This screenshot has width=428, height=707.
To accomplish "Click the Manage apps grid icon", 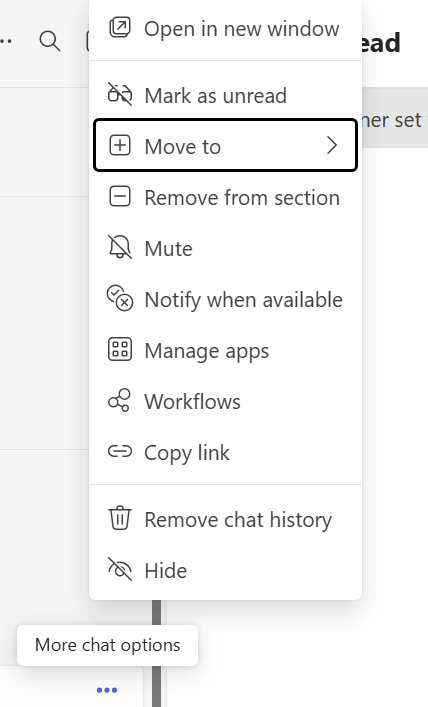I will click(x=120, y=349).
